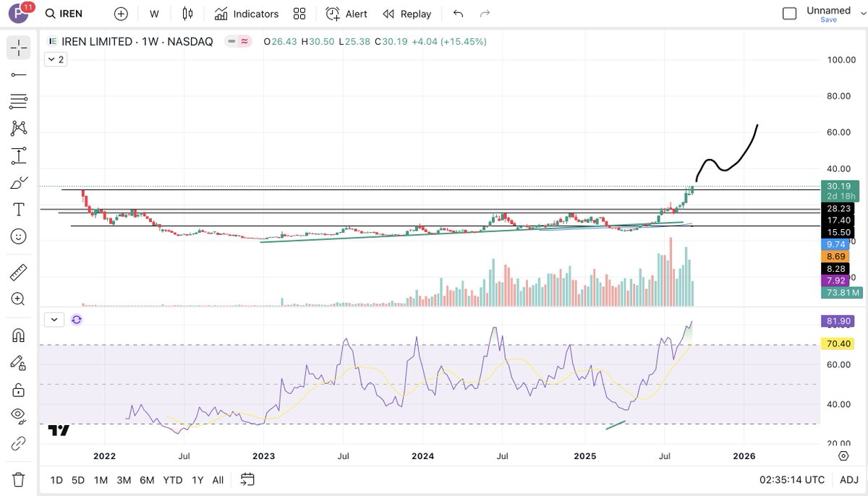Screen dimensions: 868x496
Task: Open the profile avatar menu
Action: tap(19, 14)
